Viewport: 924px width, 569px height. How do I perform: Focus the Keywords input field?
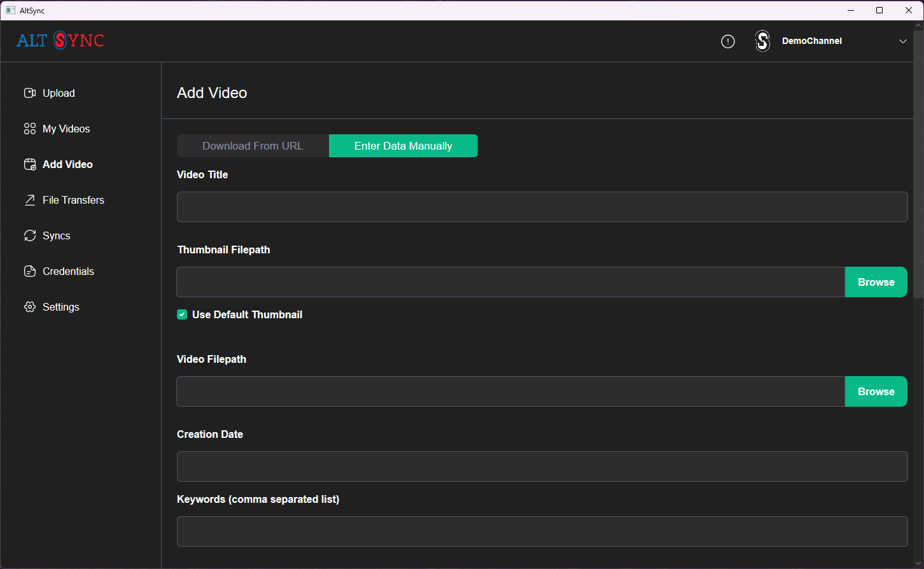pyautogui.click(x=542, y=531)
